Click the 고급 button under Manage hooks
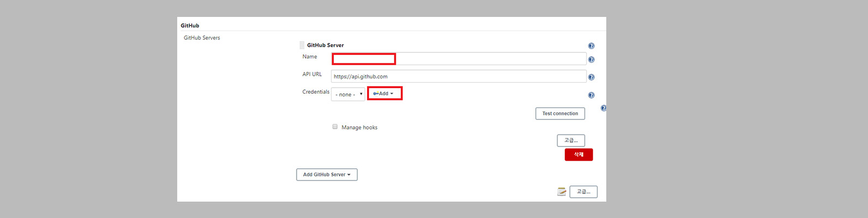868x218 pixels. click(571, 141)
